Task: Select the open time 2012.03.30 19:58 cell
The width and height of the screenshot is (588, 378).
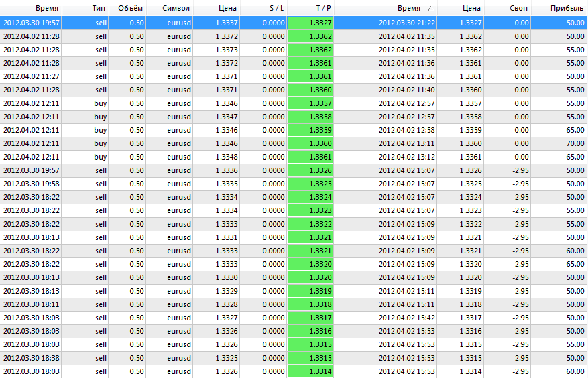Action: click(x=31, y=184)
